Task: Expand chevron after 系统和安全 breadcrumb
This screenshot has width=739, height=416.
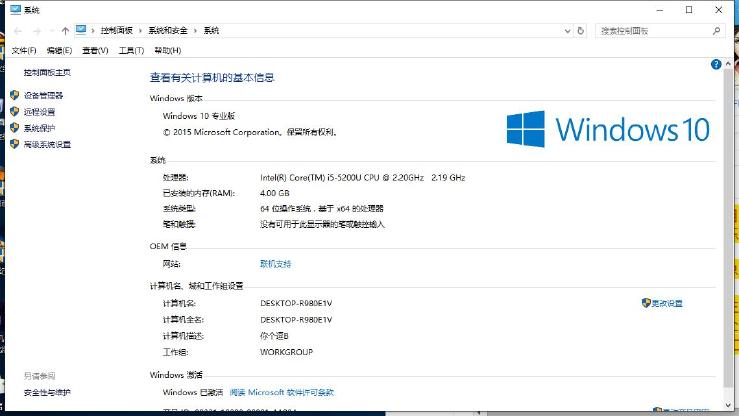Action: (x=195, y=31)
